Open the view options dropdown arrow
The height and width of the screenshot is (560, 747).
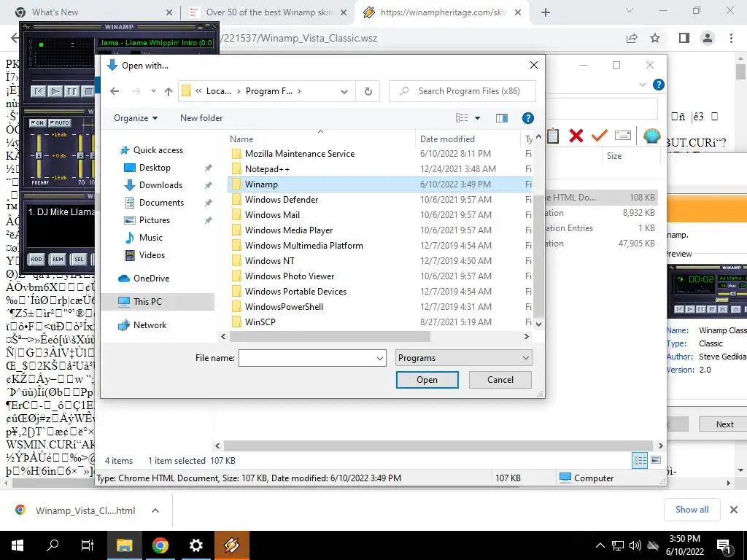[x=477, y=118]
